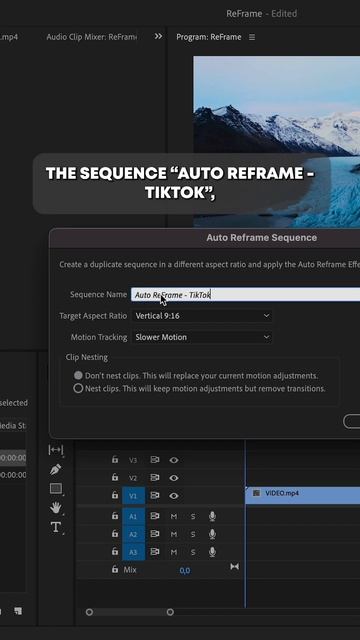
Task: Select the Type tool
Action: click(x=56, y=527)
